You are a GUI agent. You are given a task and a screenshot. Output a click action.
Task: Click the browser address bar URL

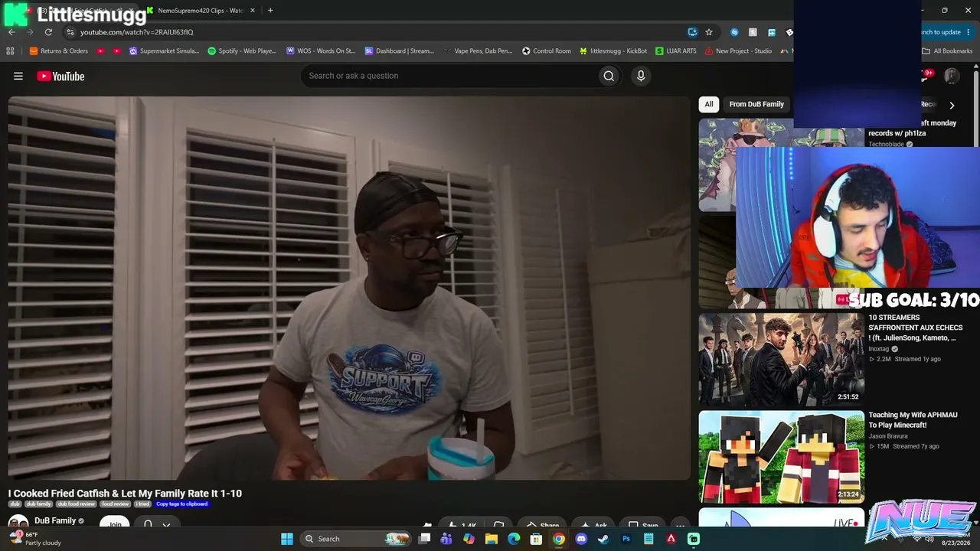pos(137,32)
